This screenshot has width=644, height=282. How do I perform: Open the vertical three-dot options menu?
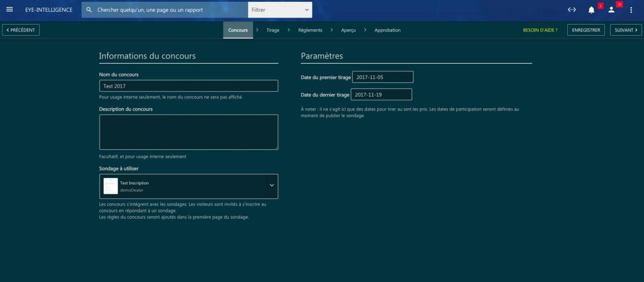(x=631, y=10)
